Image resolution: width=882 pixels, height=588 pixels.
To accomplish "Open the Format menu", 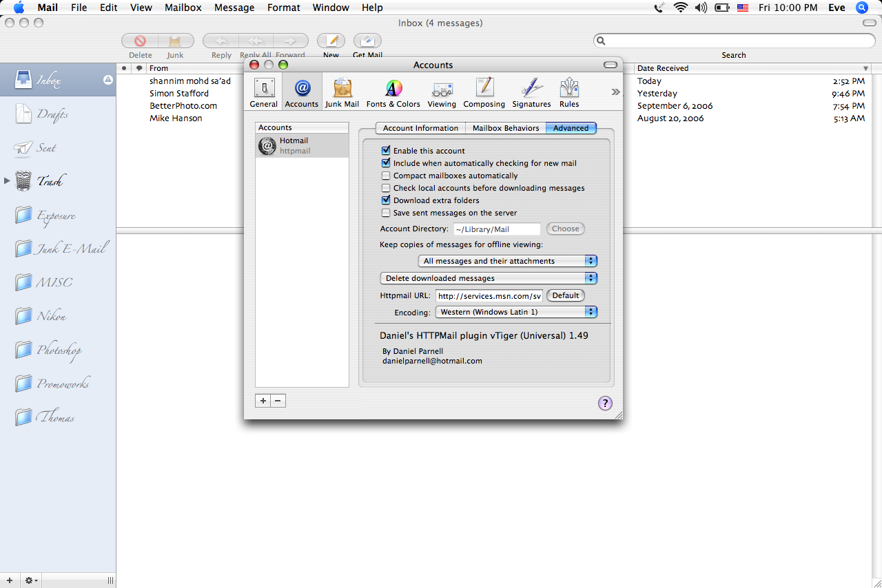I will [x=284, y=8].
